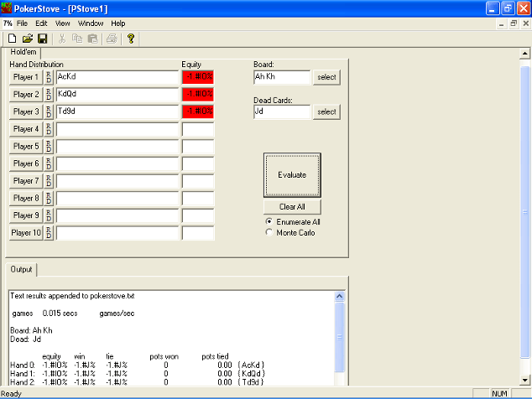
Task: Click the output pane scrollbar thumb
Action: click(x=339, y=337)
